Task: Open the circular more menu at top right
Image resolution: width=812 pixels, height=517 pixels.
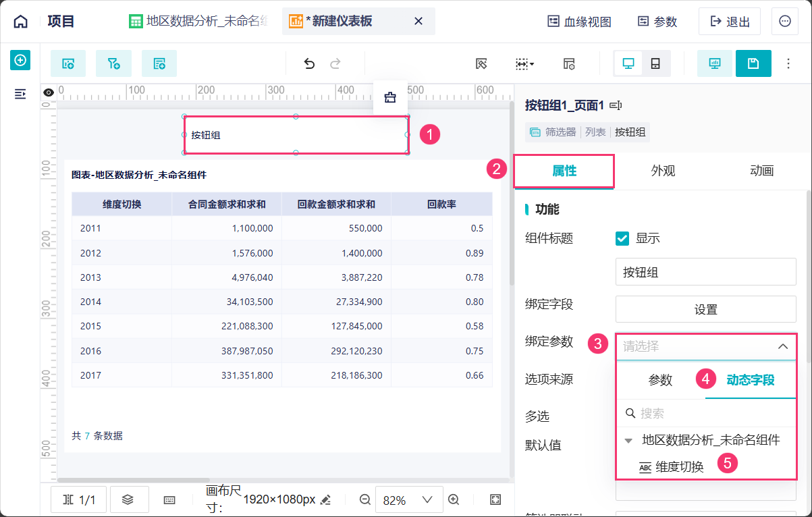Action: tap(785, 22)
